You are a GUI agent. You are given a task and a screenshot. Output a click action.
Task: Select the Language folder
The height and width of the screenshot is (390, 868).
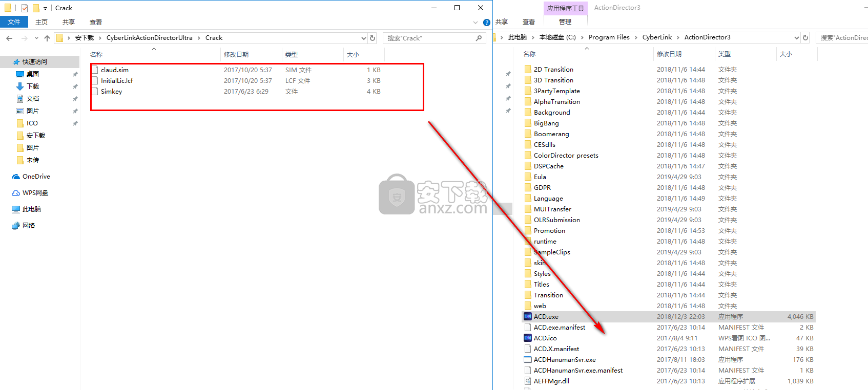[548, 199]
